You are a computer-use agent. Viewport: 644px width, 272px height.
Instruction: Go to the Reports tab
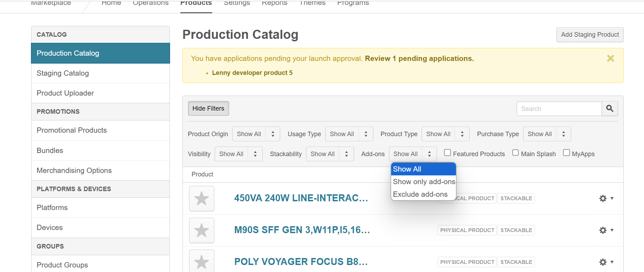click(x=275, y=3)
